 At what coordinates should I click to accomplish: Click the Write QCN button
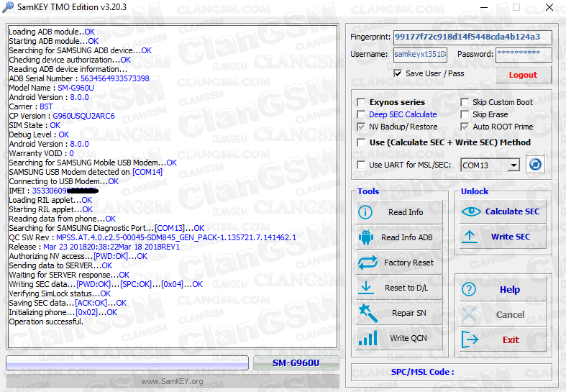coord(399,338)
